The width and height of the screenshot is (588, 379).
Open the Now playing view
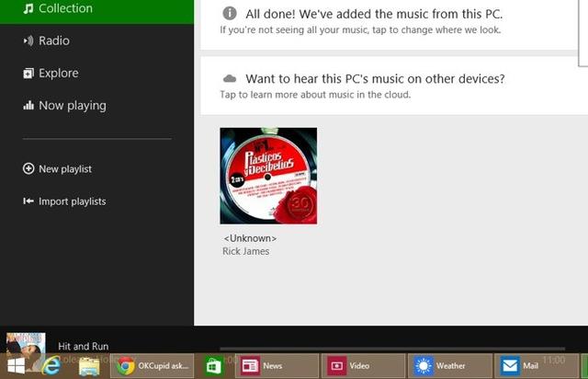pos(72,106)
